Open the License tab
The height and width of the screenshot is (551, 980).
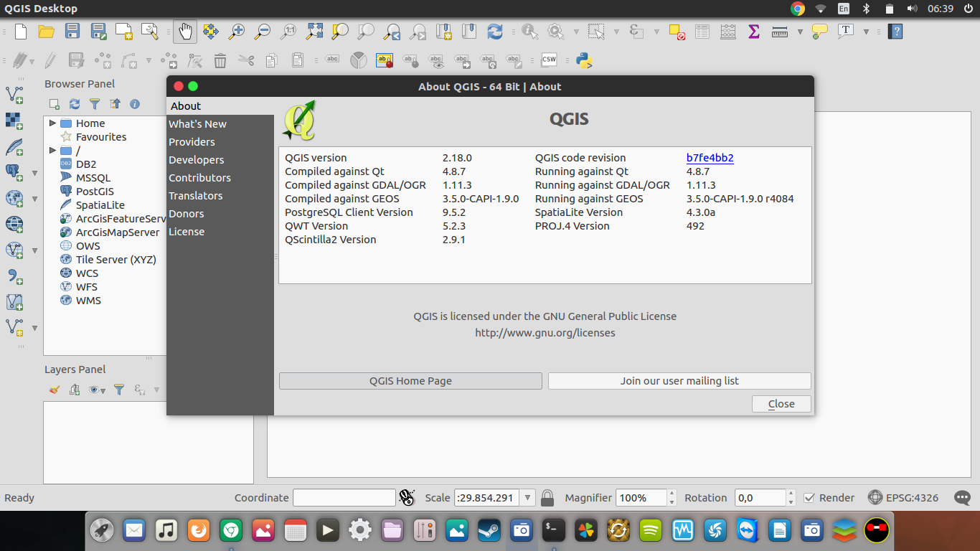coord(187,232)
